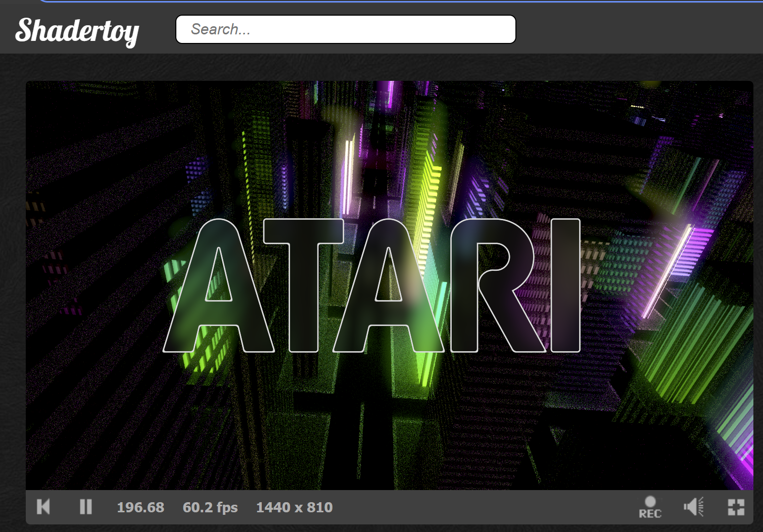Click the 196.68 time counter
The image size is (763, 532).
(x=140, y=507)
